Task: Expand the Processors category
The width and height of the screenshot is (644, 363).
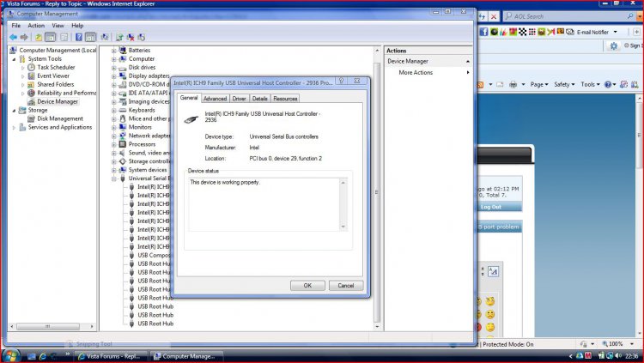Action: click(x=113, y=144)
